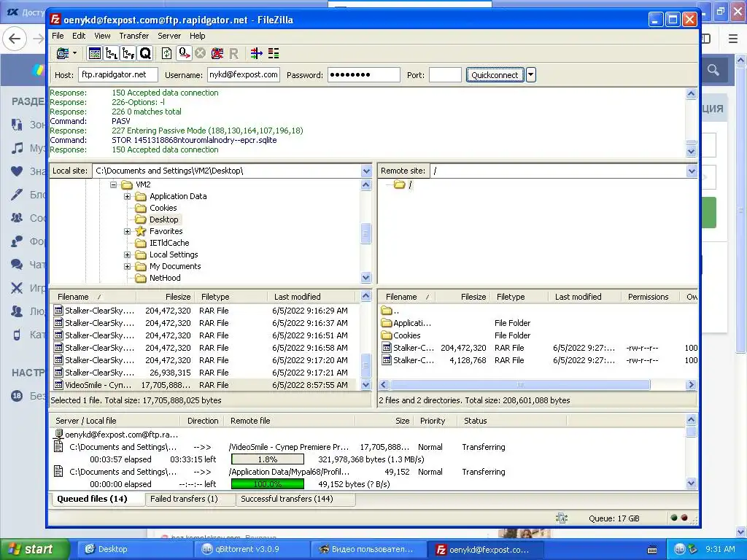Click the Password input field
The image size is (747, 560).
click(363, 75)
